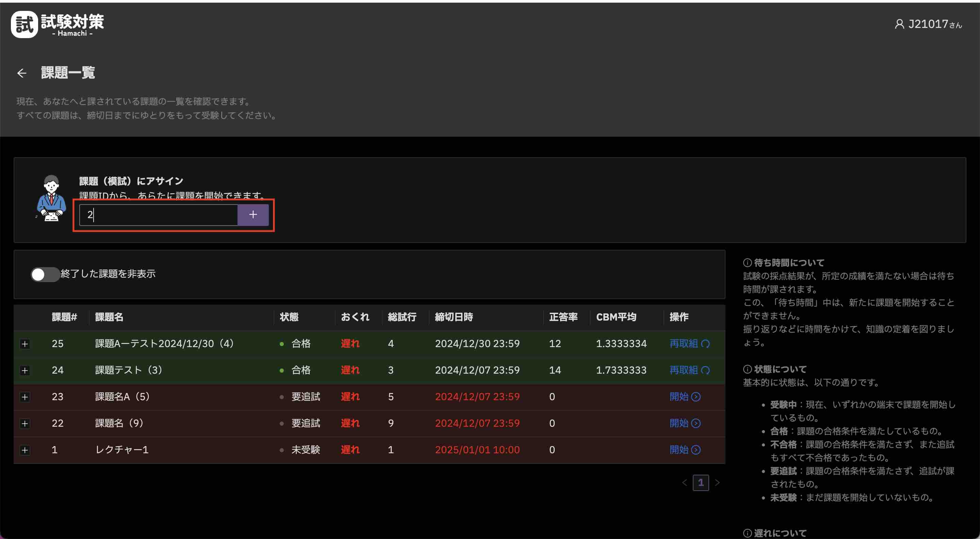980x539 pixels.
Task: Open the J21017 user account icon
Action: click(899, 24)
